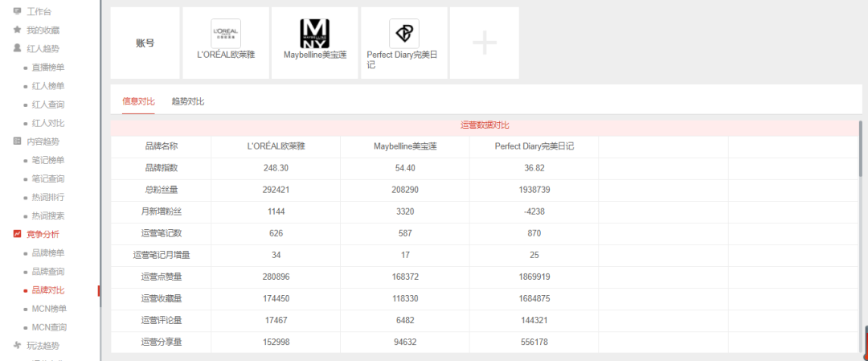Click the shares value 152998
The image size is (868, 361).
[276, 343]
